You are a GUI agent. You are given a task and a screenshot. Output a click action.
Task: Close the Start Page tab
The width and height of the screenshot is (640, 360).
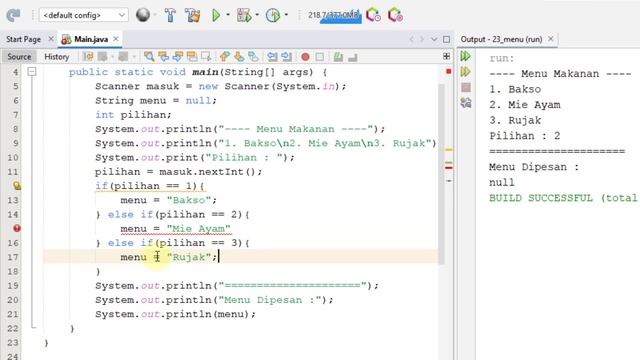(51, 39)
